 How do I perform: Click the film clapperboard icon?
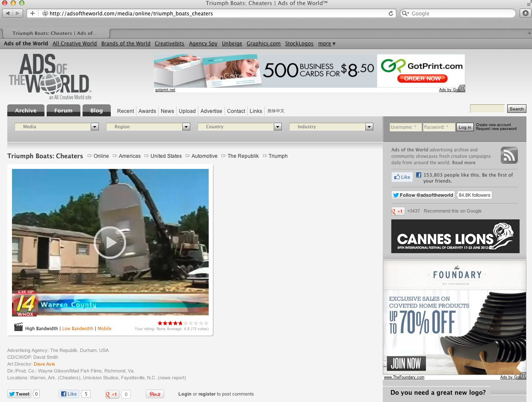coord(18,327)
